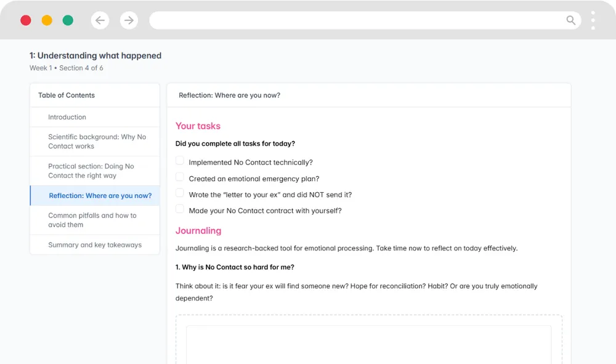Click the browser forward arrow button
This screenshot has height=364, width=616.
coord(129,20)
